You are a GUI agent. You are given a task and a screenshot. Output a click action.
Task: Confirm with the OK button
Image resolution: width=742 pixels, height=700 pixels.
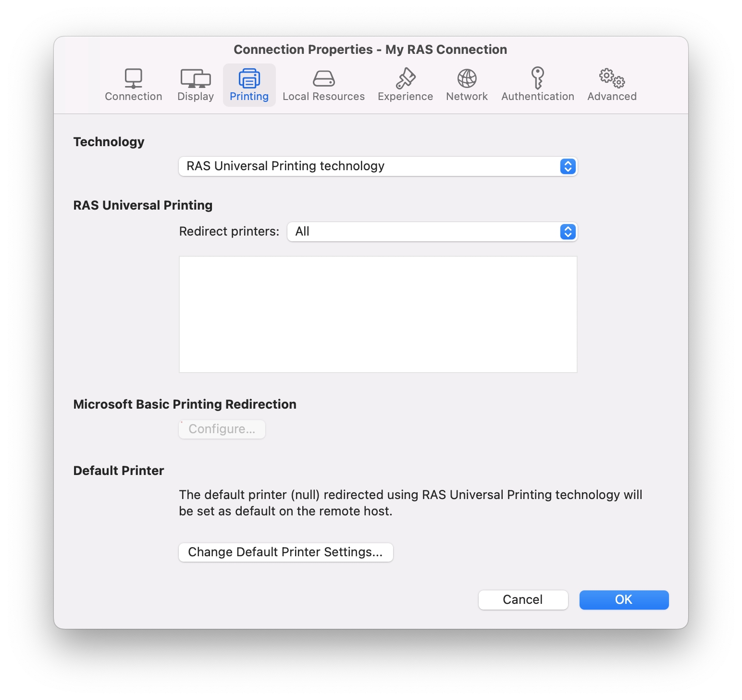click(x=624, y=600)
